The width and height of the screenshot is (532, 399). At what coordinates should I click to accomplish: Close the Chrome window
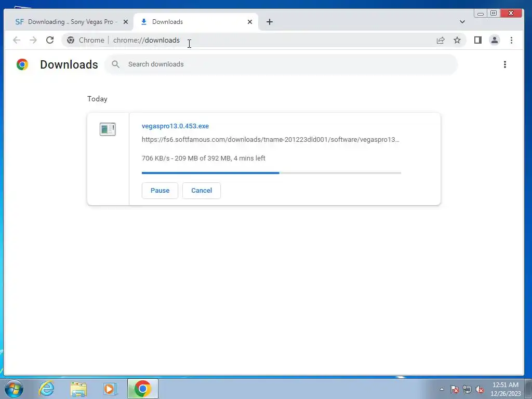tap(511, 13)
